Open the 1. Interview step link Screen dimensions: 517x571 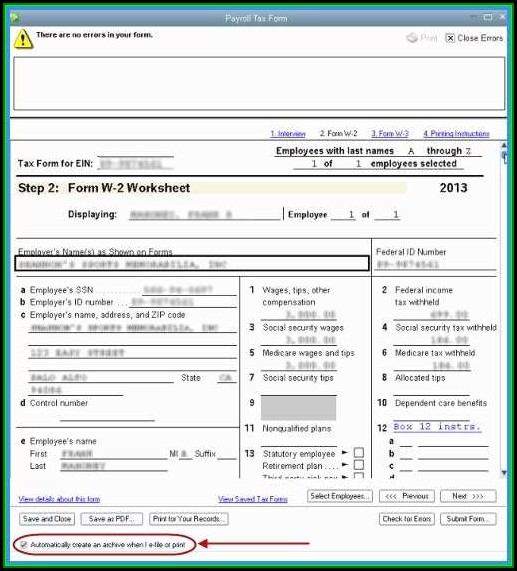[x=288, y=134]
